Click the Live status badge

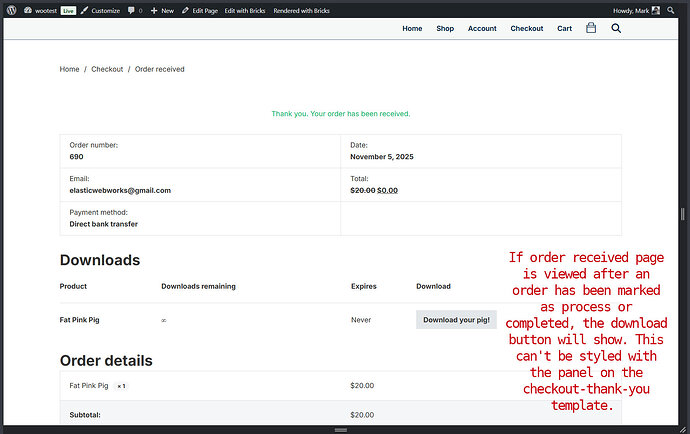(x=68, y=10)
